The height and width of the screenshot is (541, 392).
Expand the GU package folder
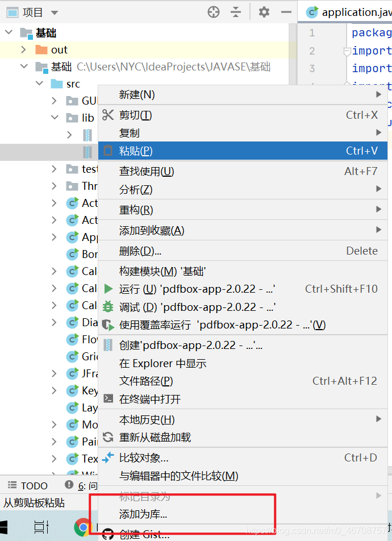click(x=54, y=101)
